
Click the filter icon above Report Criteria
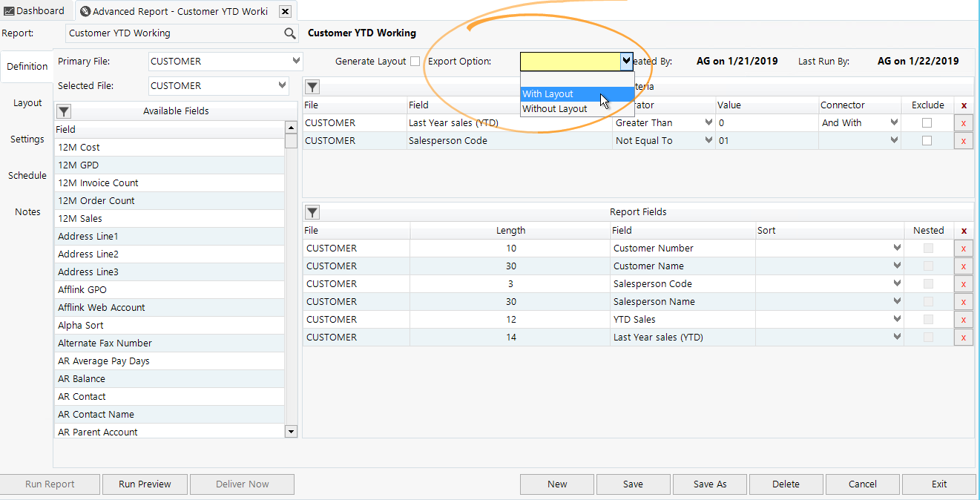pyautogui.click(x=312, y=87)
